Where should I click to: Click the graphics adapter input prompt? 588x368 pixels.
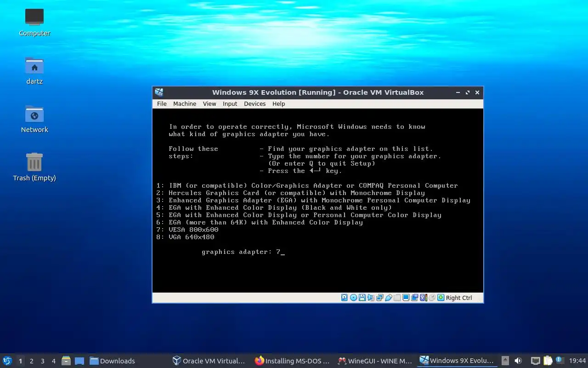[x=243, y=252]
